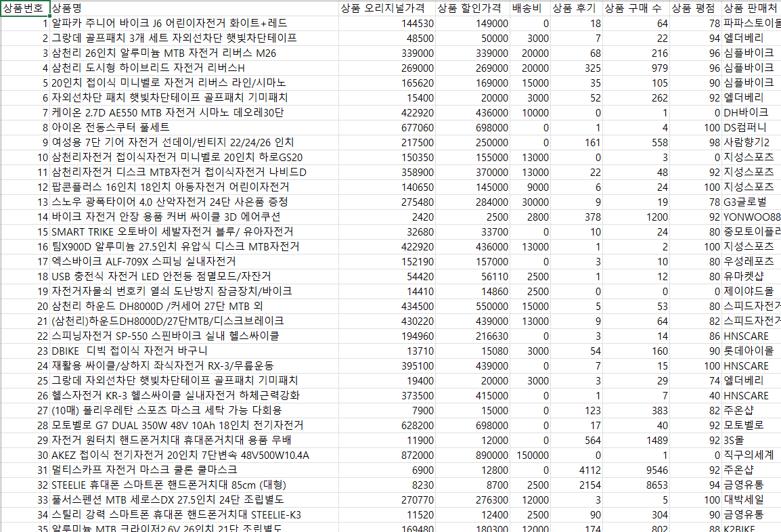
Task: Click the 상품명 column header cell
Action: coord(193,8)
